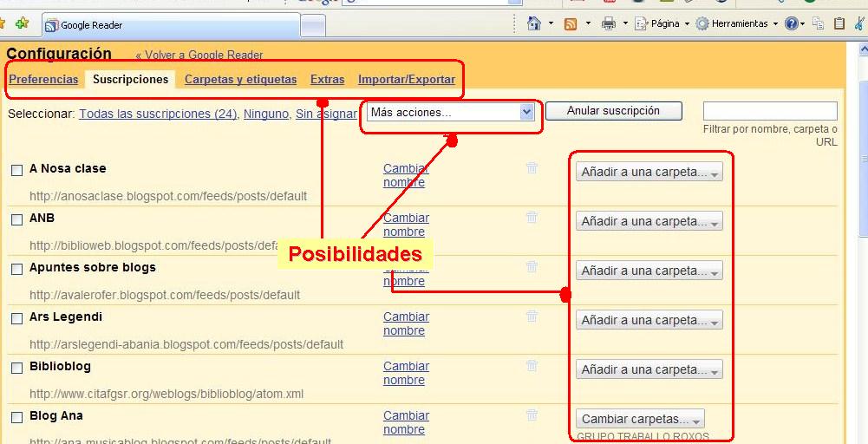
Task: Focus the filter by name input field
Action: pos(770,111)
